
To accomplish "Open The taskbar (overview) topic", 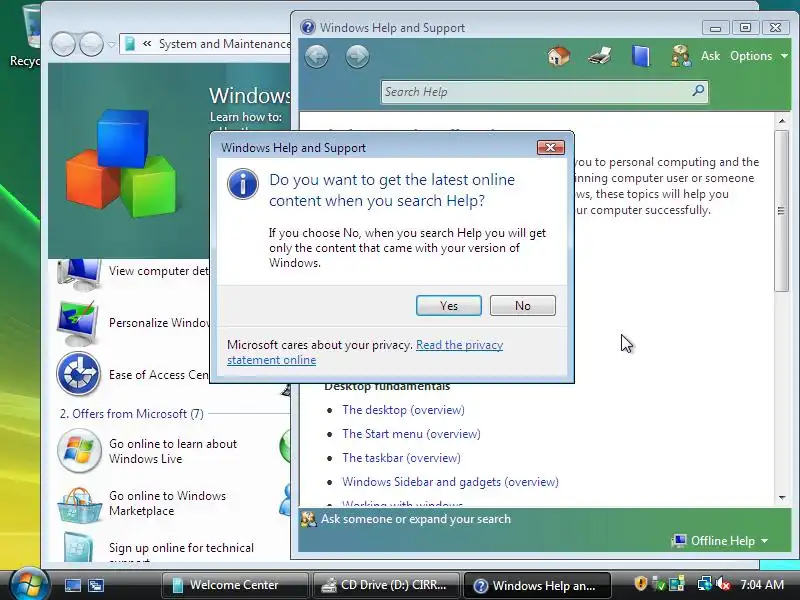I will coord(401,458).
